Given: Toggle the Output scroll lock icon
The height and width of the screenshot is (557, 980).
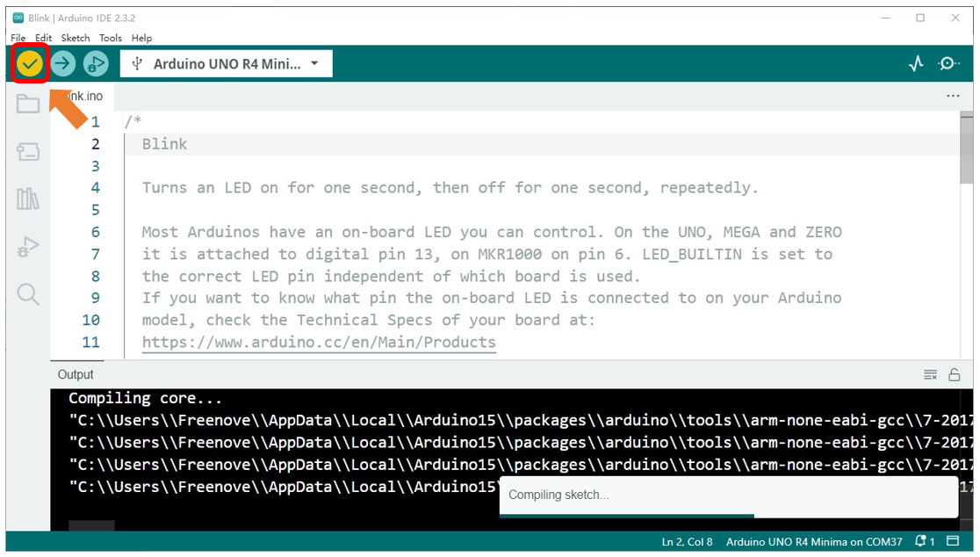Looking at the screenshot, I should click(955, 375).
